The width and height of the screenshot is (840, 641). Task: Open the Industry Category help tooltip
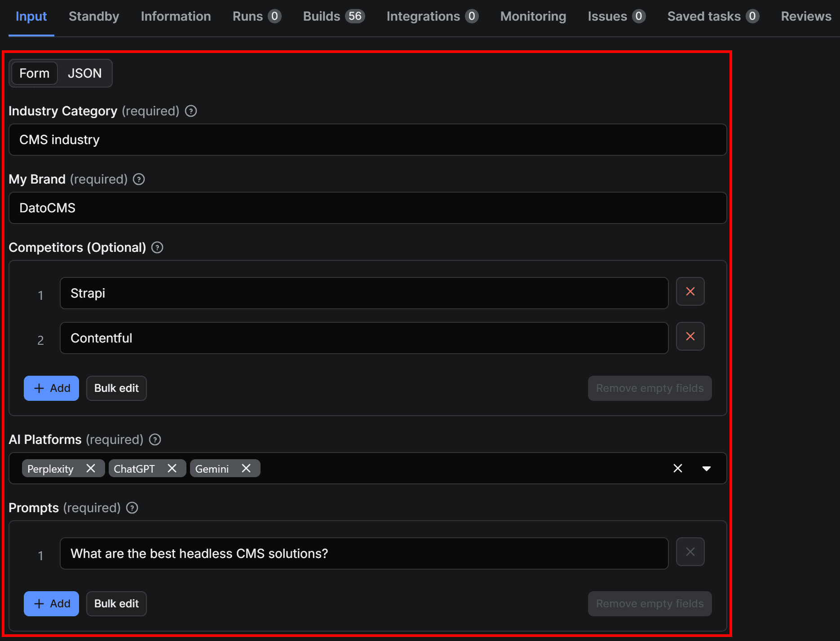click(x=190, y=111)
